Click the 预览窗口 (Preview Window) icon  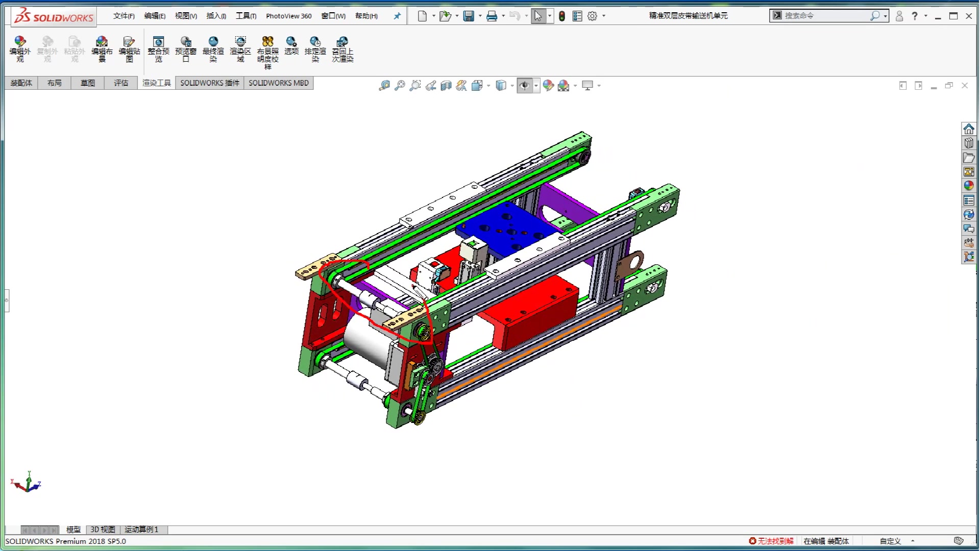click(x=186, y=48)
